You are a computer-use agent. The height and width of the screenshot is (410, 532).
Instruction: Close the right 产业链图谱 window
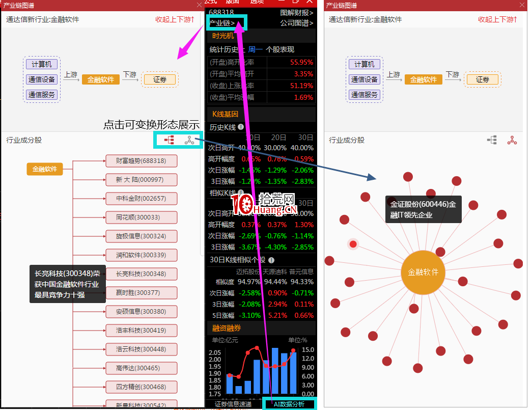click(522, 5)
